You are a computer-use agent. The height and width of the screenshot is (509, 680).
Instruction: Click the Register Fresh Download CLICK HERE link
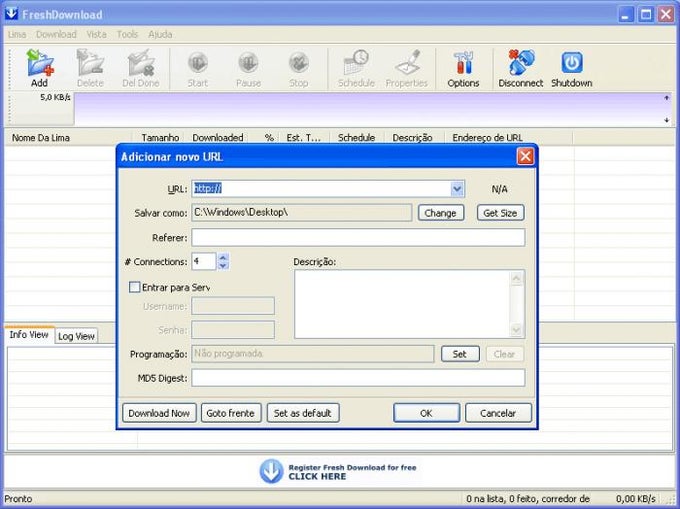(352, 472)
